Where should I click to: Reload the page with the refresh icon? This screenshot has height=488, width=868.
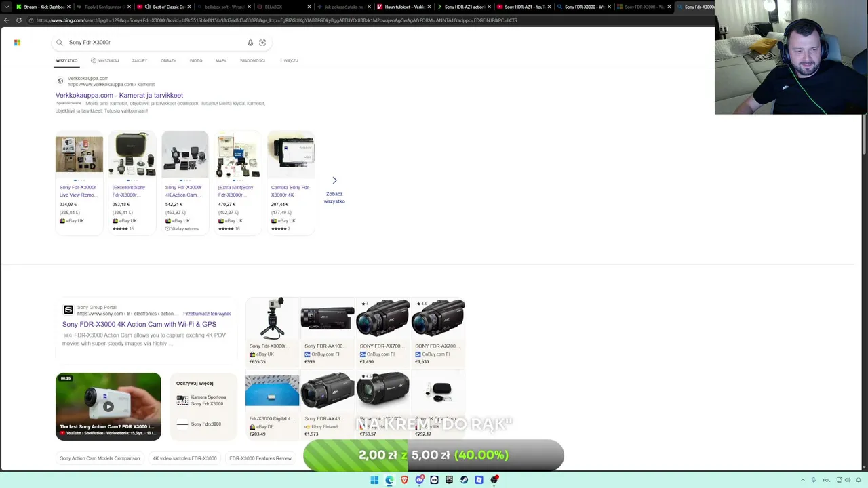19,20
